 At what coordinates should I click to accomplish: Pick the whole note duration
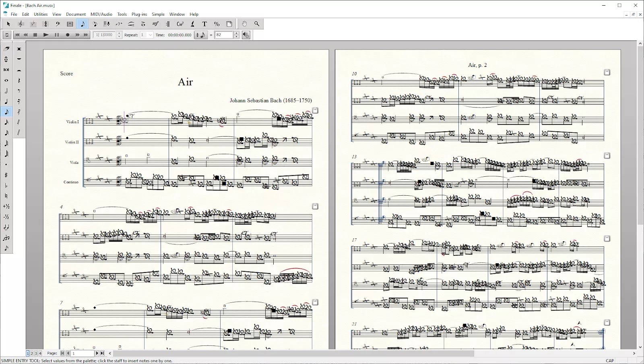coord(6,81)
